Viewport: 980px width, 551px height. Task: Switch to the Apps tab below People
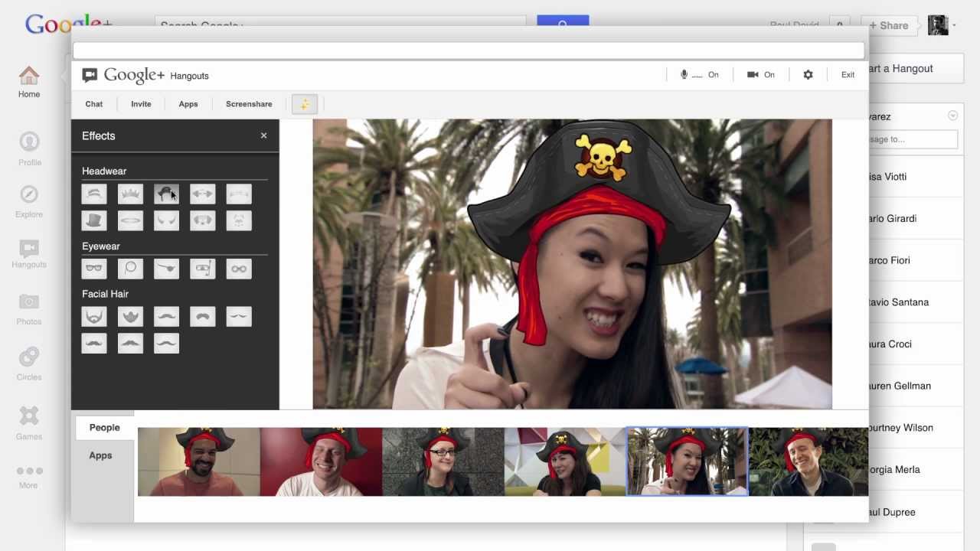point(100,455)
